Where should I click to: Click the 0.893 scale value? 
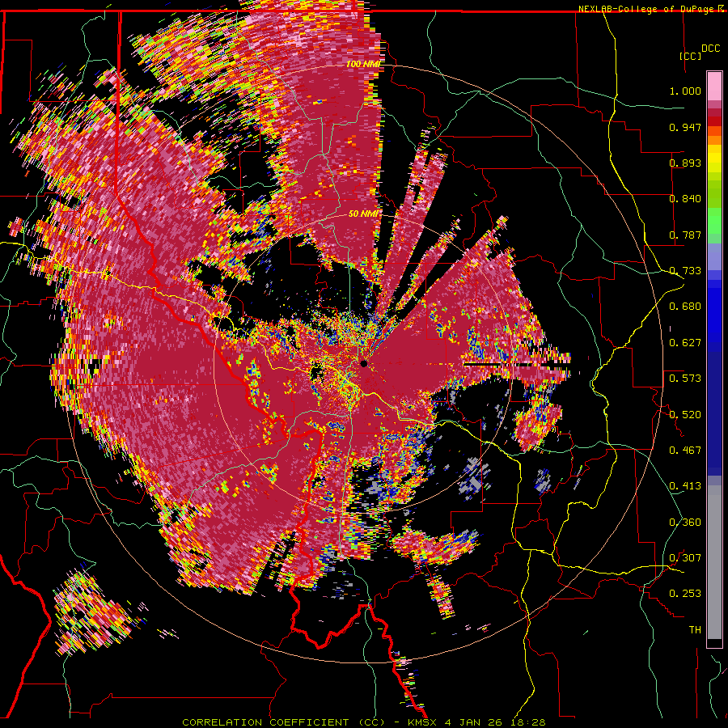(x=685, y=163)
